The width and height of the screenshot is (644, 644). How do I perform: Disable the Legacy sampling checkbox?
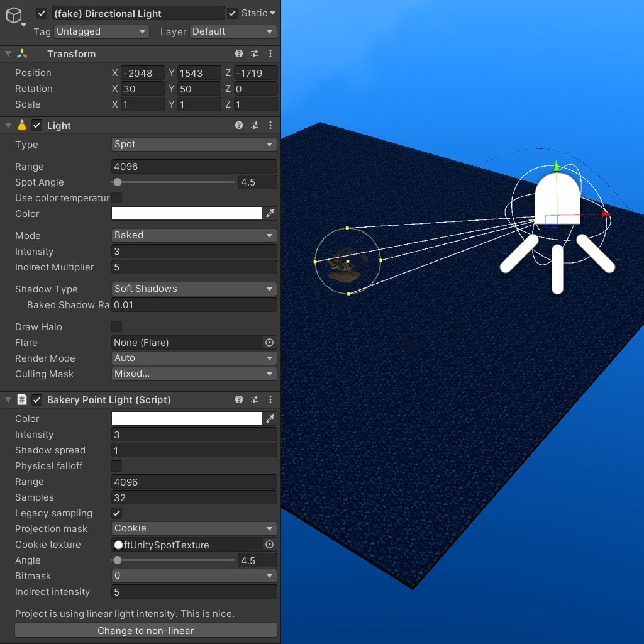coord(116,513)
